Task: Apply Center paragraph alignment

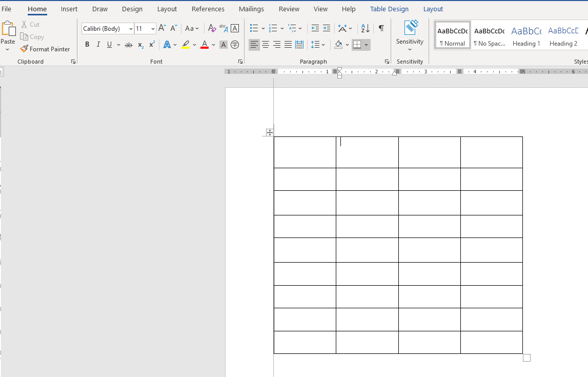Action: pyautogui.click(x=266, y=45)
